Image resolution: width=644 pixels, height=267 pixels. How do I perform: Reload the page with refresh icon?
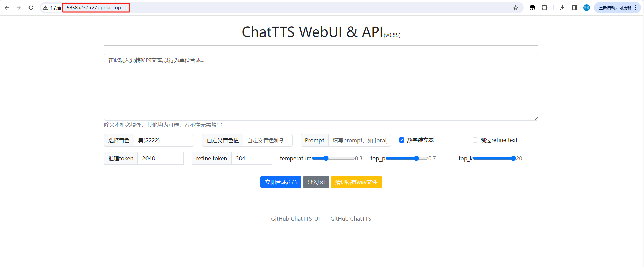(x=31, y=8)
